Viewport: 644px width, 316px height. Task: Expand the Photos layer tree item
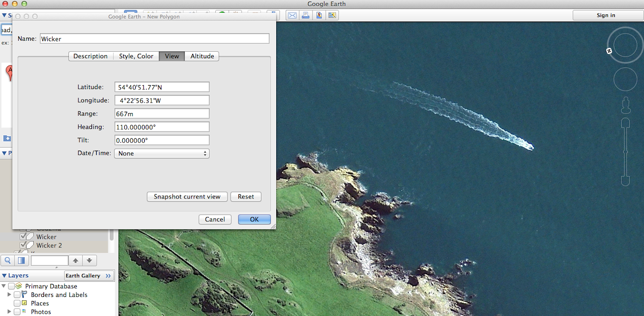click(x=9, y=311)
